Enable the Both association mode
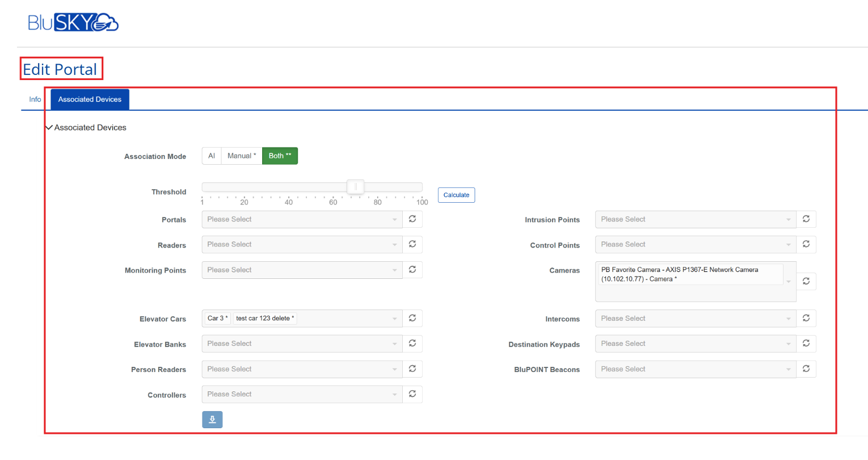The width and height of the screenshot is (868, 460). click(x=280, y=155)
